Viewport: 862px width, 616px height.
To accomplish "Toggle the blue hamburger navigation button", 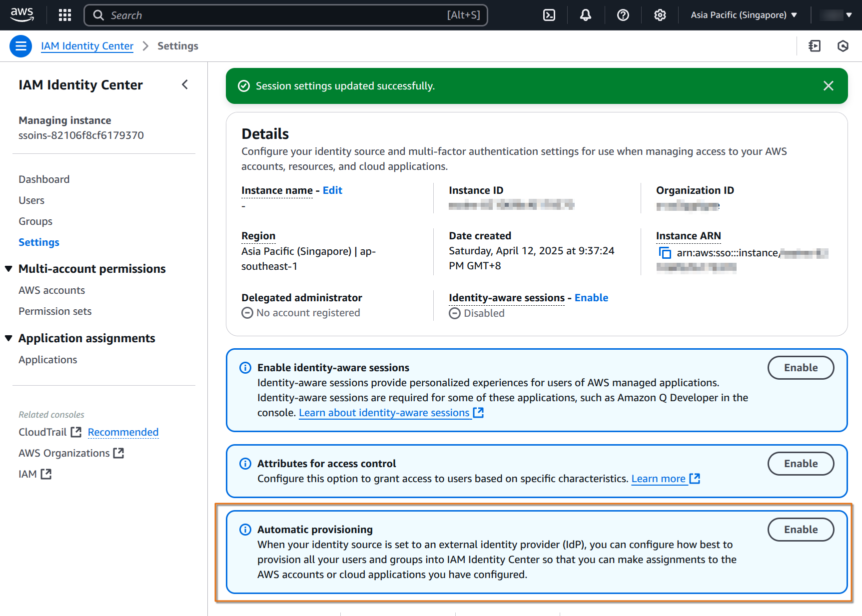I will click(x=21, y=46).
